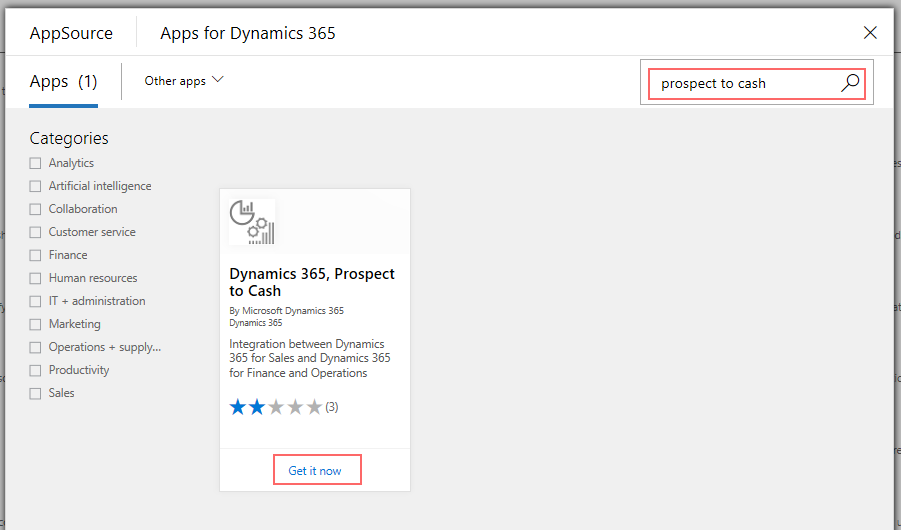Tick the Productivity checkbox
This screenshot has height=530, width=901.
36,370
